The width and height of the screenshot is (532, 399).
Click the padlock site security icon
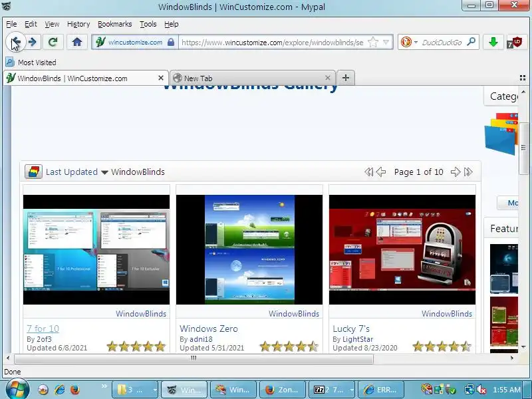pyautogui.click(x=171, y=43)
